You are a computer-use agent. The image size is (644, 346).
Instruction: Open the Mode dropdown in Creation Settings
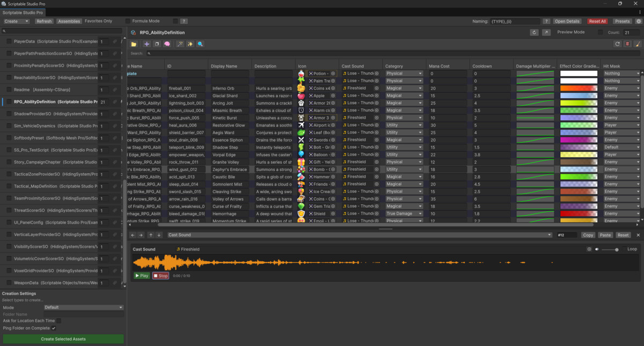tap(83, 307)
